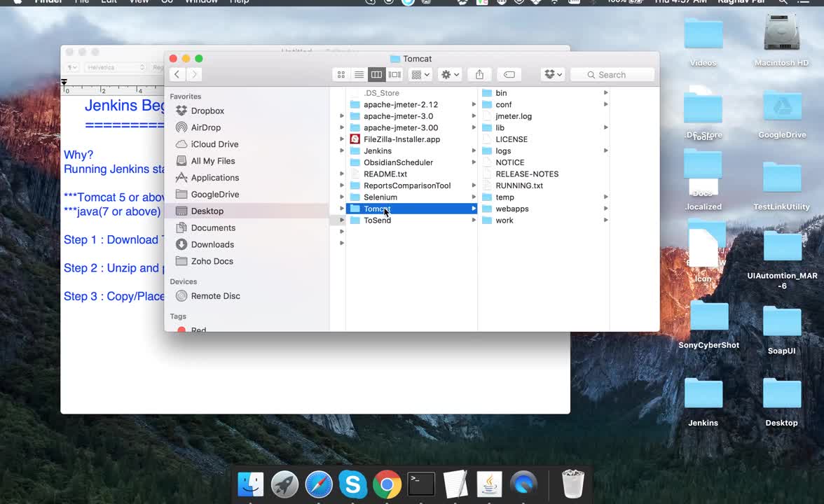Image resolution: width=824 pixels, height=504 pixels.
Task: Expand the ToSend folder arrow
Action: [474, 220]
